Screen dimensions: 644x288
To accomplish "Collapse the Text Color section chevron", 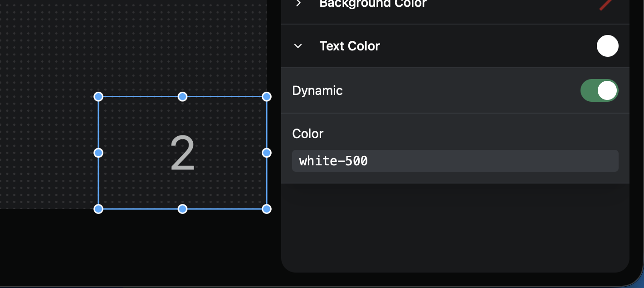I will coord(298,46).
